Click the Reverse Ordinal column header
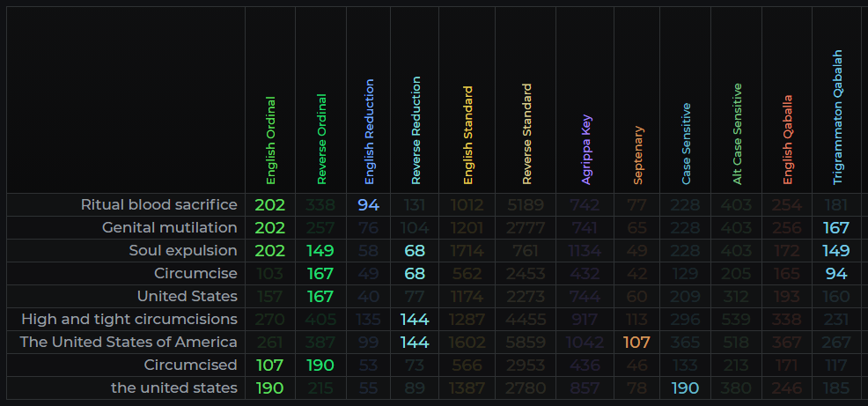This screenshot has width=868, height=406. click(x=321, y=138)
